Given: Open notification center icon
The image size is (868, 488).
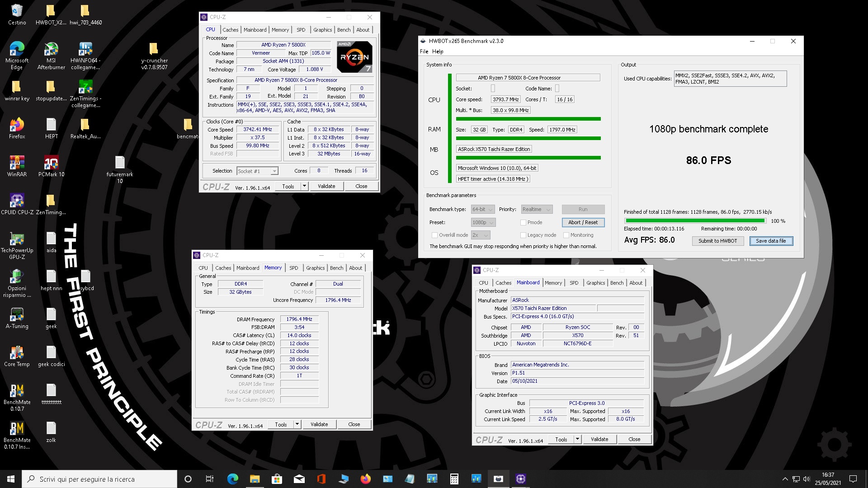Looking at the screenshot, I should point(853,479).
